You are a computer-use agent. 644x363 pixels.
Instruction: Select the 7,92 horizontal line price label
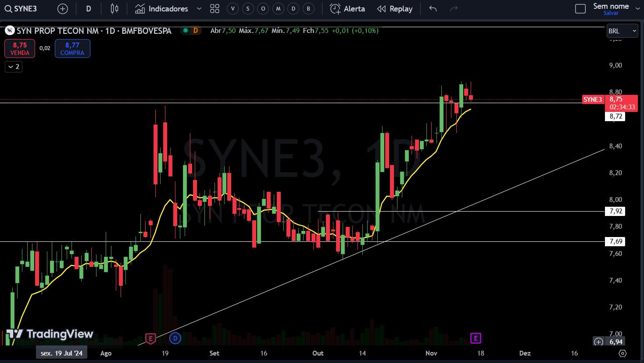point(616,211)
